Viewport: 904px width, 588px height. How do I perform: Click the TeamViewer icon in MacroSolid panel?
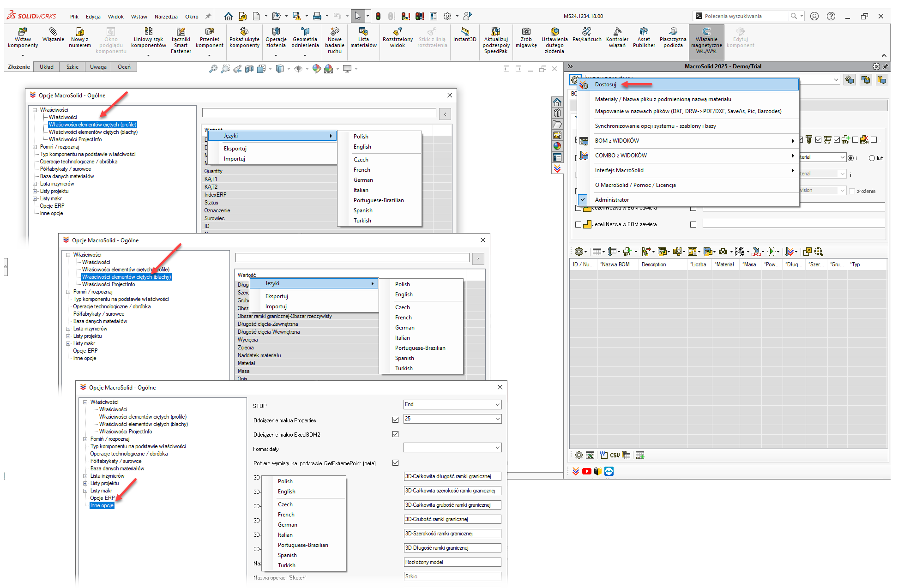(x=609, y=471)
